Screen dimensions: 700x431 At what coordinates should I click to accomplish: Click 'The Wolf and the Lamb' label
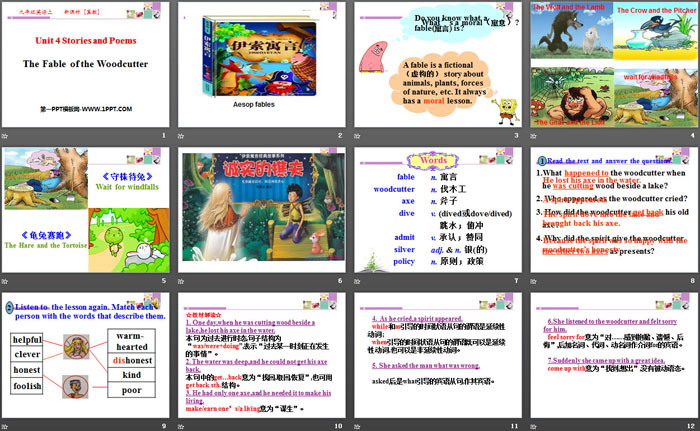(x=569, y=7)
